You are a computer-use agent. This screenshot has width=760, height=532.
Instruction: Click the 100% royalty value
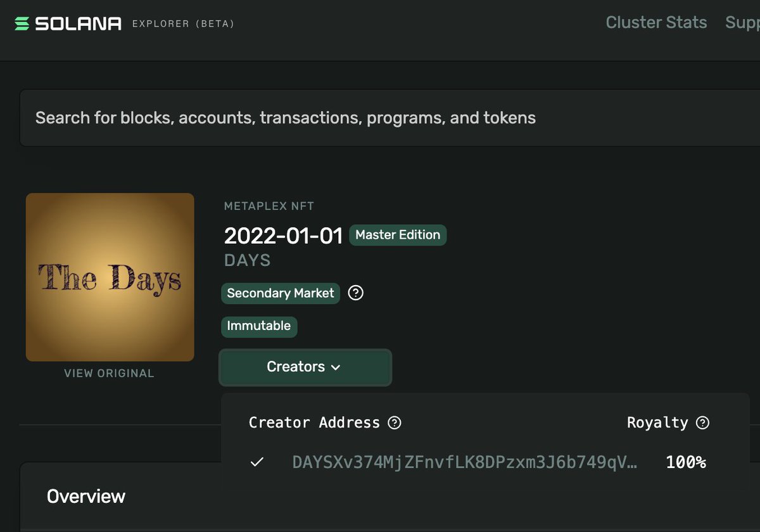686,462
